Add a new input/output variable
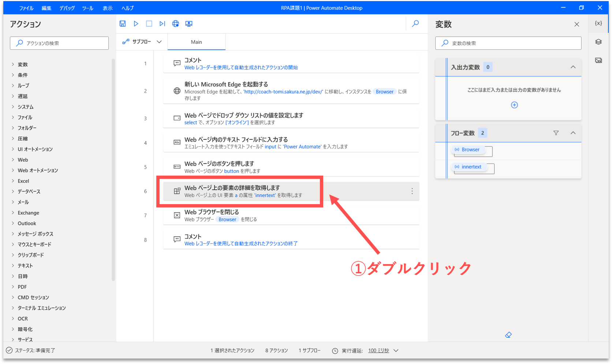The height and width of the screenshot is (364, 612). 514,105
